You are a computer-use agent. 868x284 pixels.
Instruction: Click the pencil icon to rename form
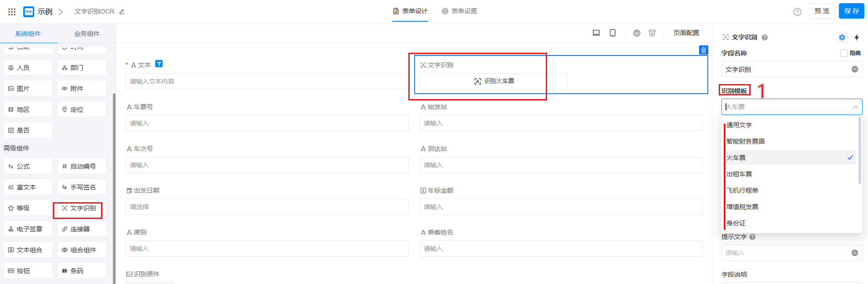pyautogui.click(x=122, y=12)
